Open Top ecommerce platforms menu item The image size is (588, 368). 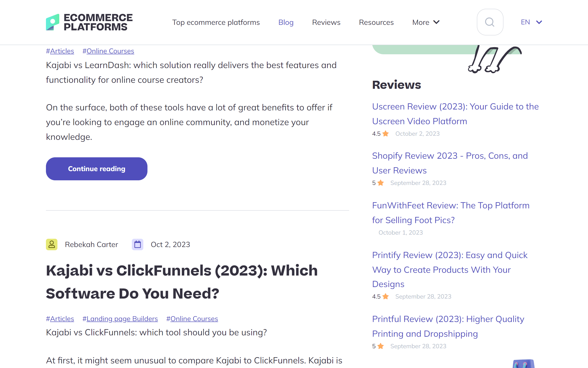pos(216,22)
